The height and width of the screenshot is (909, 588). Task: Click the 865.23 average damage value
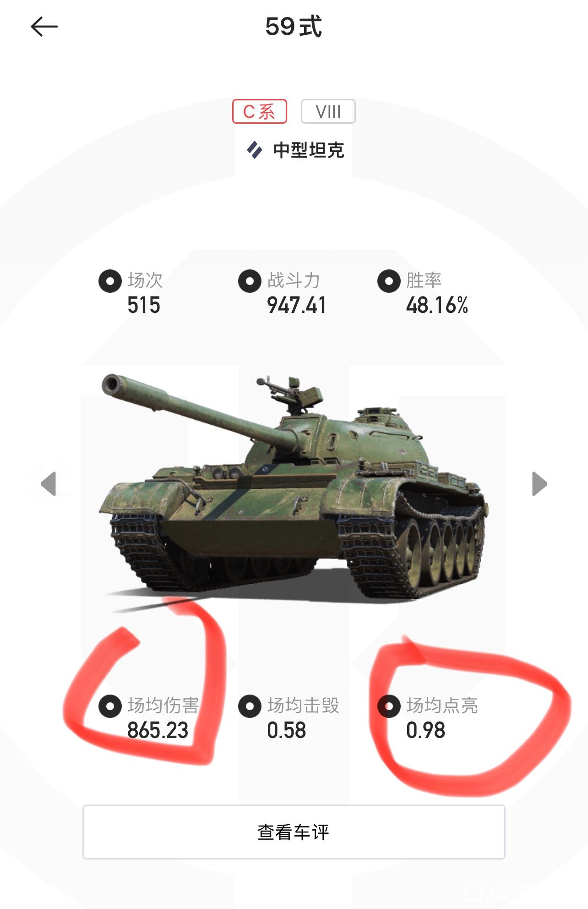coord(158,730)
